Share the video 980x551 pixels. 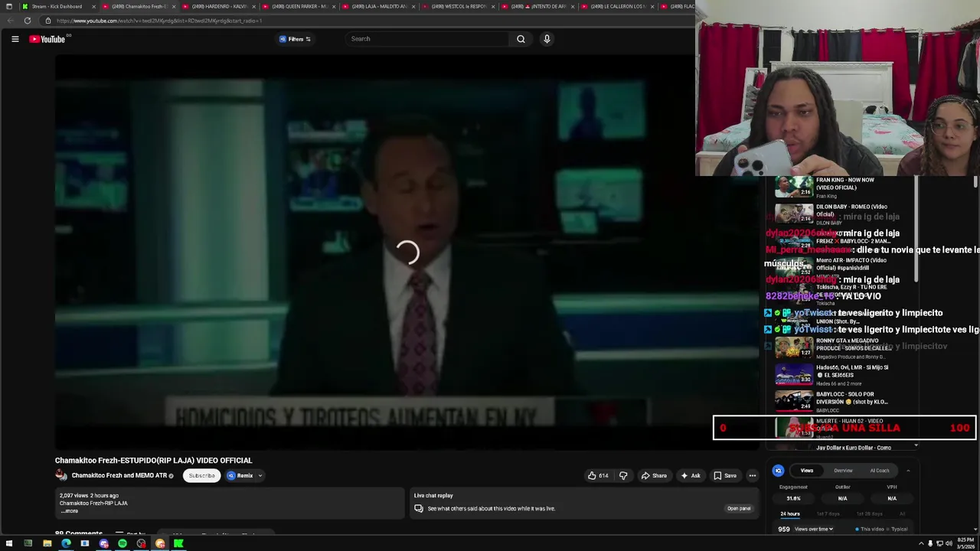click(654, 475)
